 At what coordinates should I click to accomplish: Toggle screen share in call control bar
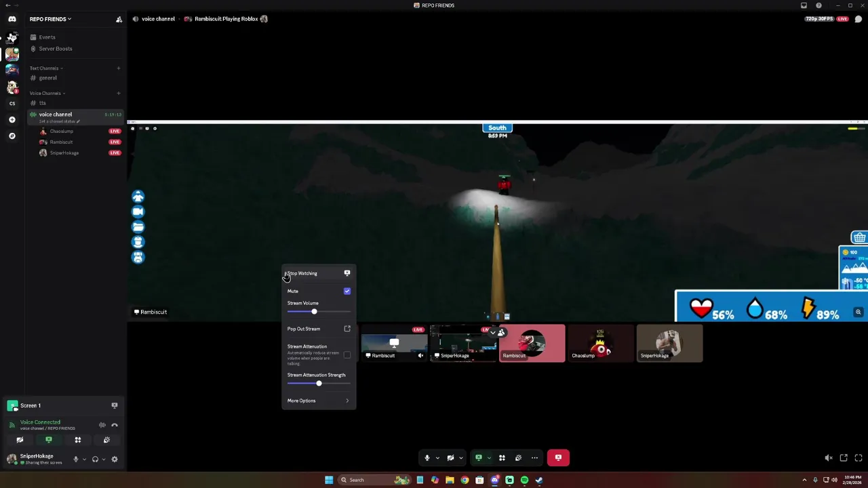pos(478,457)
